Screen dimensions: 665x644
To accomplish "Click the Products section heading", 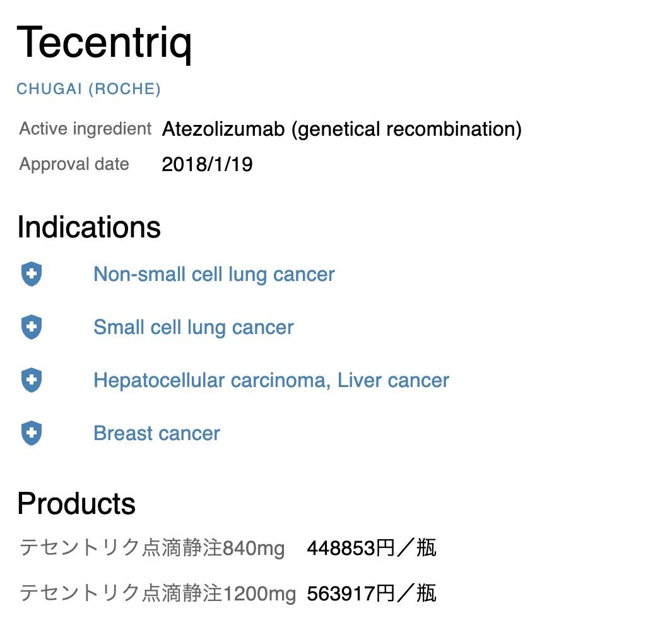I will (76, 504).
